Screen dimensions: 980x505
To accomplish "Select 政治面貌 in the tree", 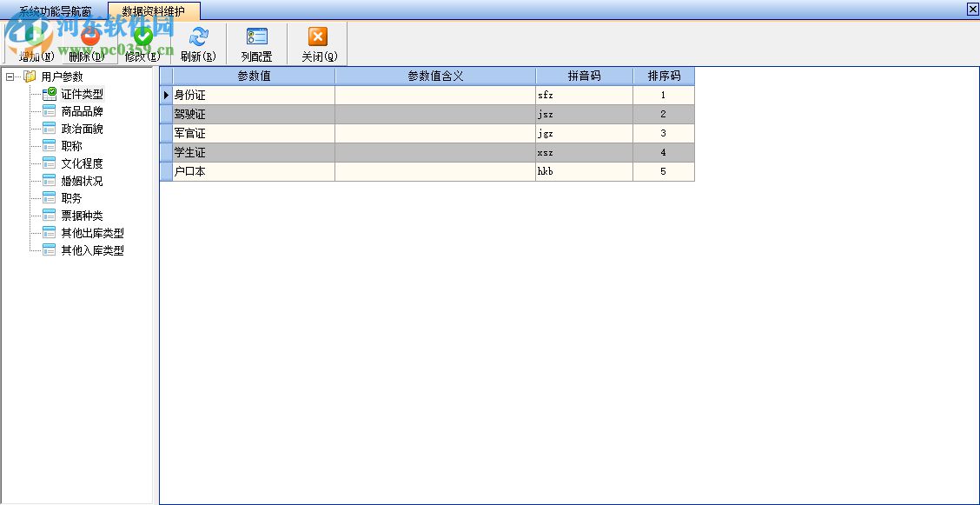I will 82,129.
